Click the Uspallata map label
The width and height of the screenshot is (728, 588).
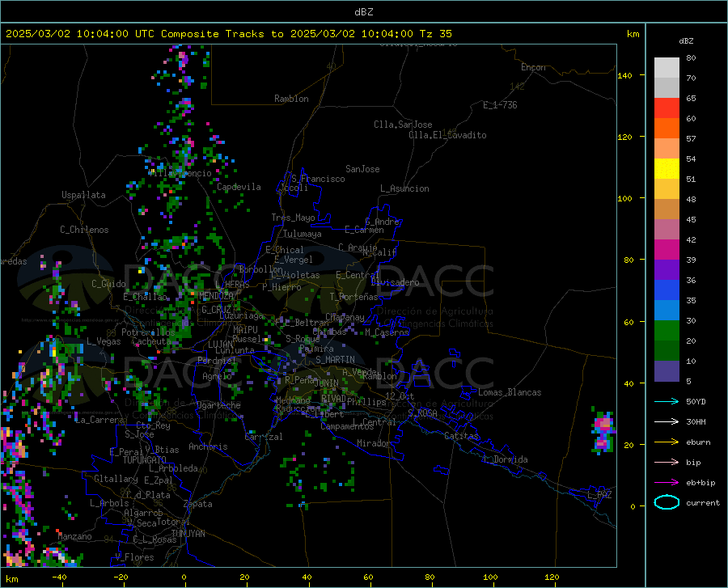pos(83,196)
